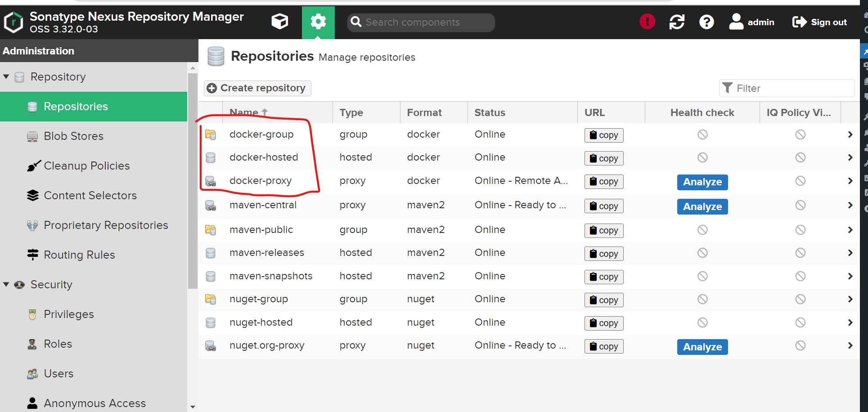Copy the URL for maven-releases
The width and height of the screenshot is (868, 412).
(603, 254)
